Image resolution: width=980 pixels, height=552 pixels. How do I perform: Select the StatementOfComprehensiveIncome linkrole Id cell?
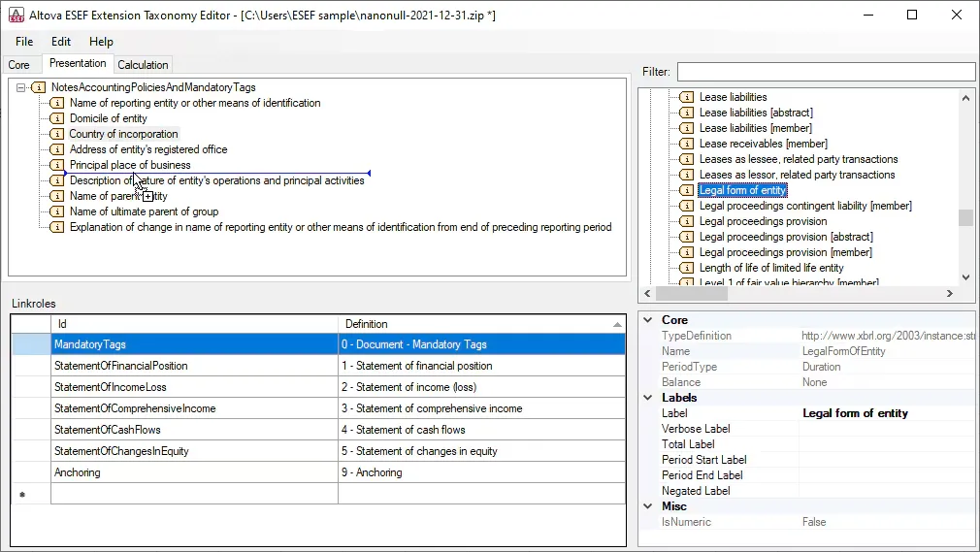click(x=194, y=408)
